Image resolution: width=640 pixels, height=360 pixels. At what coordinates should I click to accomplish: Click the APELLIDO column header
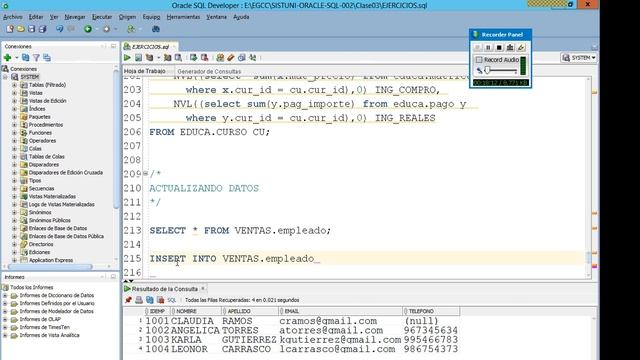[250, 311]
